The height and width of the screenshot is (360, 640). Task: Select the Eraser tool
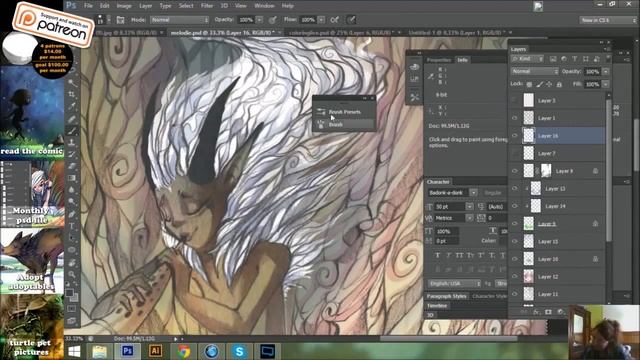[x=72, y=166]
